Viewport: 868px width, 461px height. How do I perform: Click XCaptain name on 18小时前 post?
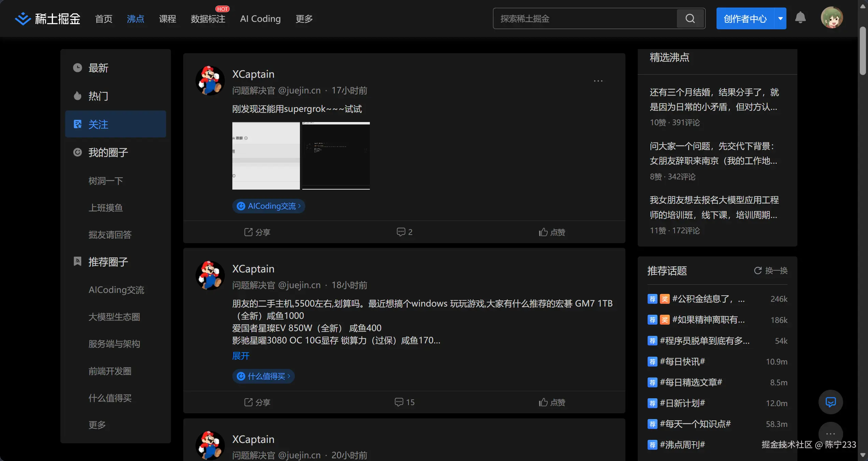(253, 269)
